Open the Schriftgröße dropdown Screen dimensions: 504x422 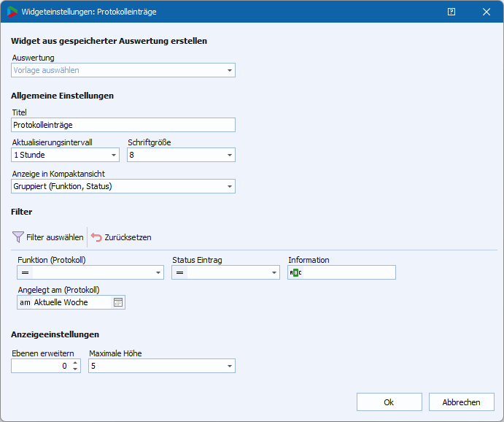tap(229, 156)
